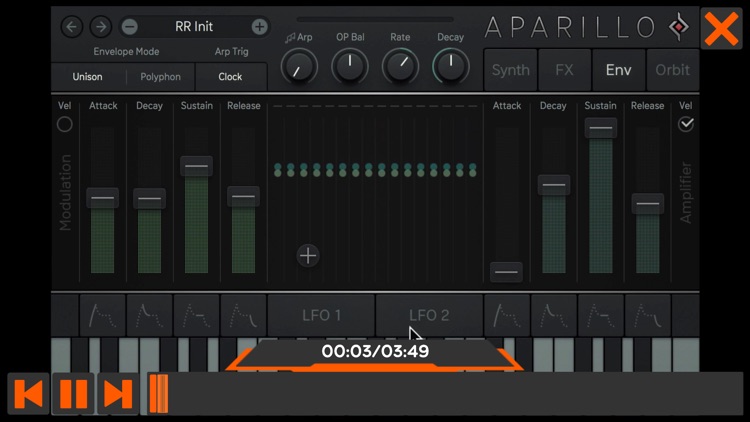750x422 pixels.
Task: Pause the video playback
Action: [x=73, y=394]
